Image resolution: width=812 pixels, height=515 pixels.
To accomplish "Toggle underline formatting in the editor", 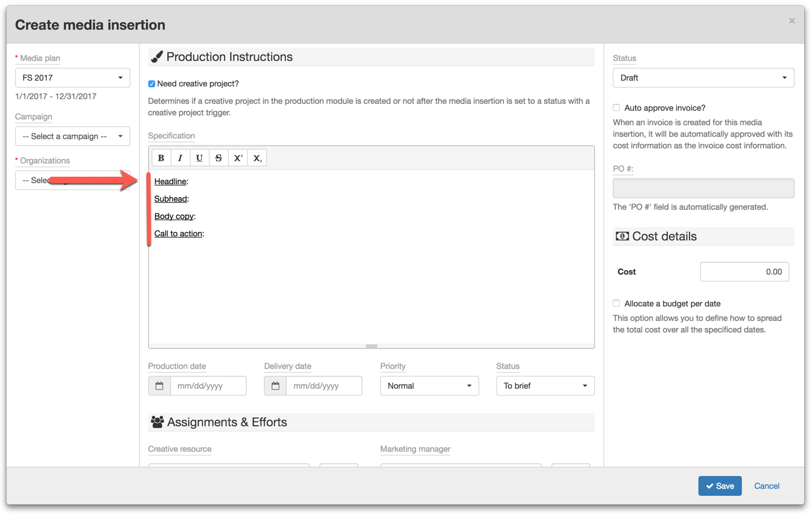I will tap(199, 158).
